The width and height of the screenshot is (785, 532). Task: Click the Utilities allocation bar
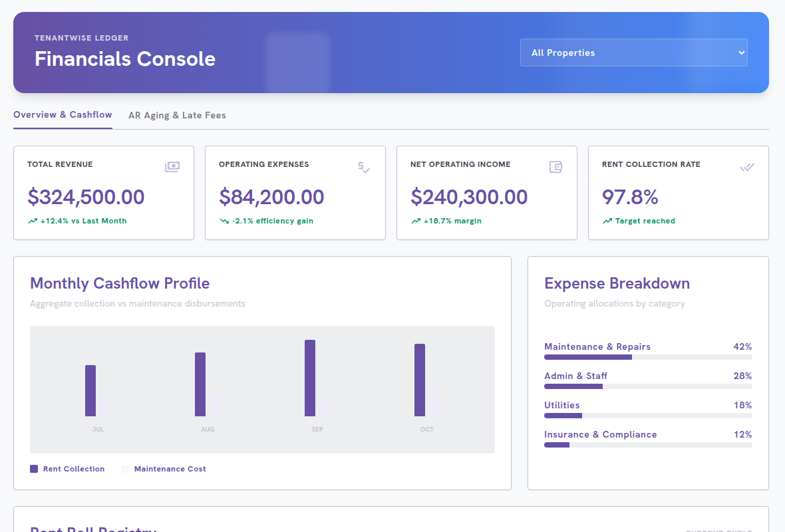(648, 416)
